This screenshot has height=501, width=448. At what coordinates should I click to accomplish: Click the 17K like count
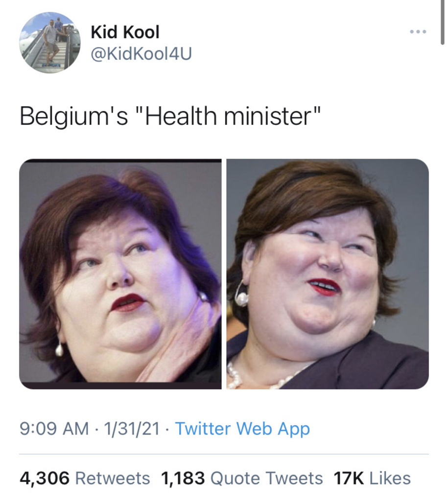point(349,478)
